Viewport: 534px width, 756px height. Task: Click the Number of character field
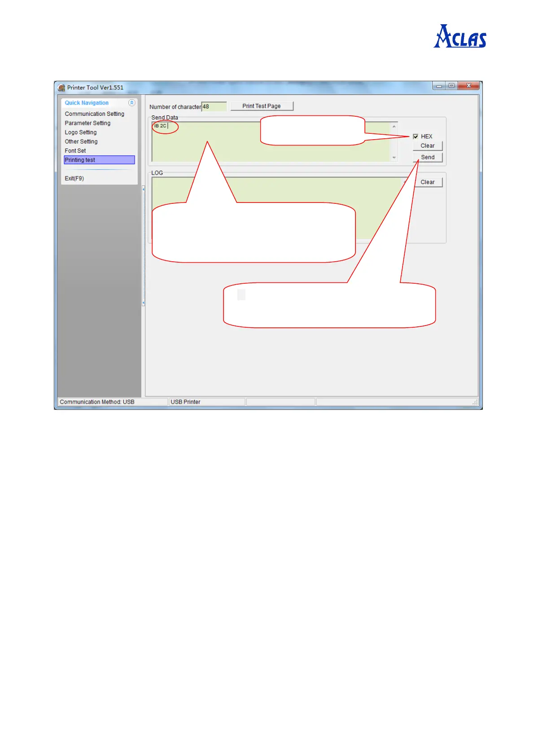click(214, 106)
